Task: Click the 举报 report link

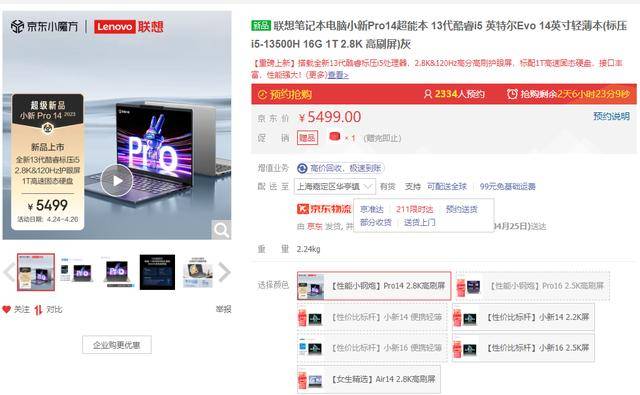Action: 223,309
